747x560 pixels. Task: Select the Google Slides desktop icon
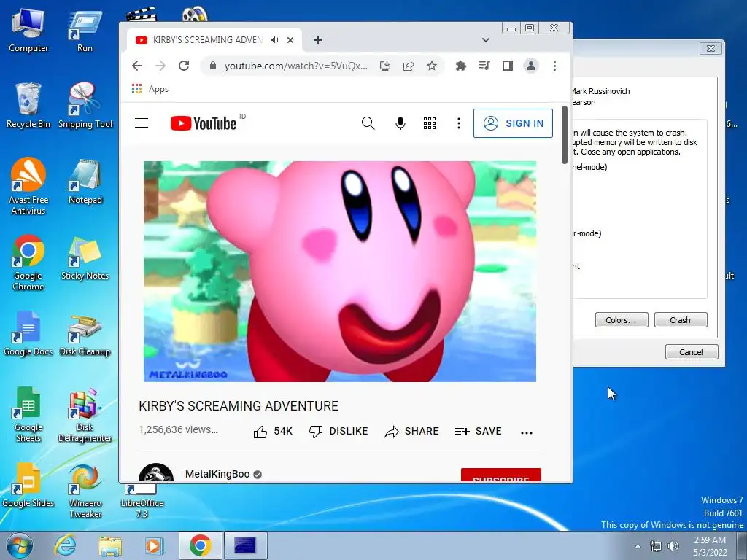tap(28, 486)
